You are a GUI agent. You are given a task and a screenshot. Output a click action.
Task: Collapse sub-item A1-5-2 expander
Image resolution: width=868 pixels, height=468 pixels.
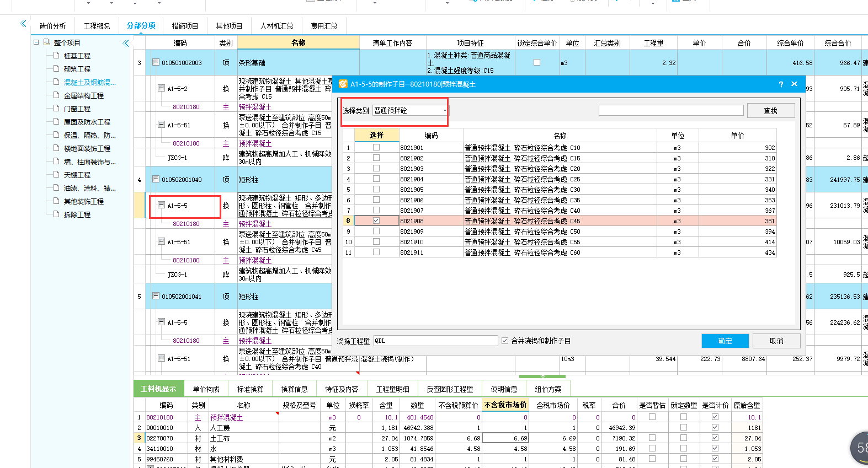pyautogui.click(x=161, y=88)
